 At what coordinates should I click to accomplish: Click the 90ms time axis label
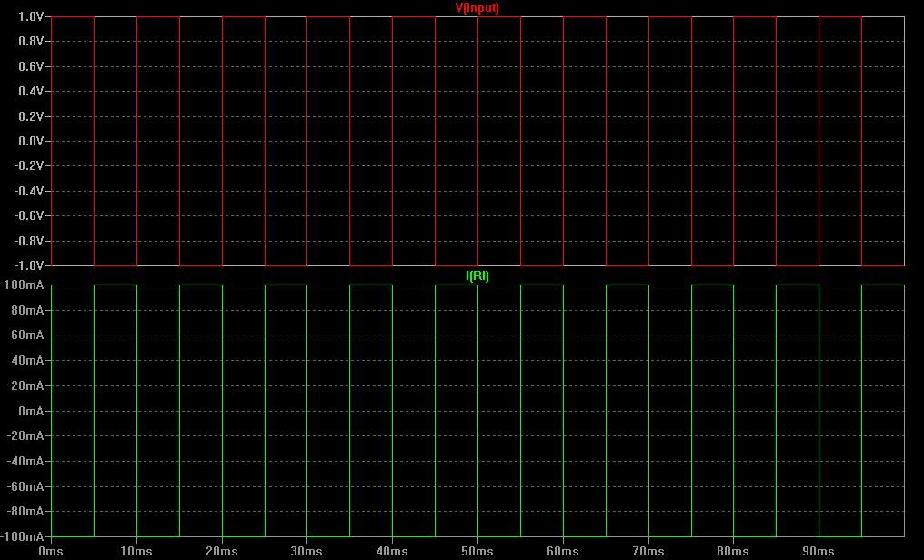tap(819, 551)
